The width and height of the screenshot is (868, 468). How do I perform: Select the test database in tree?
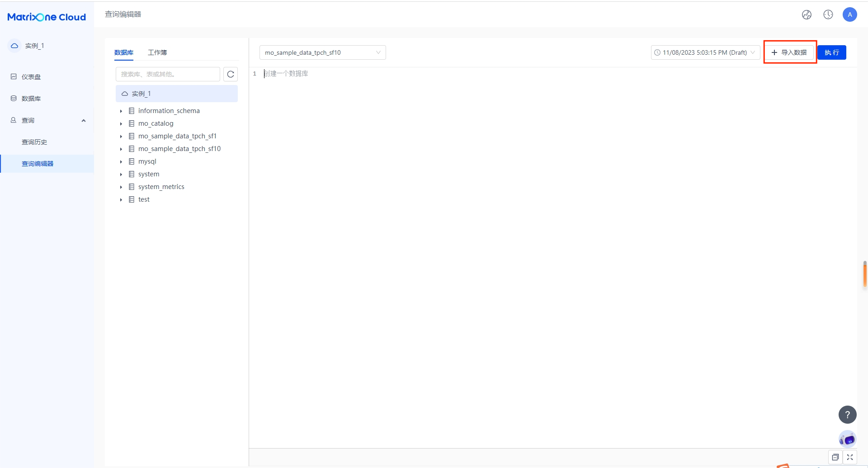point(144,199)
